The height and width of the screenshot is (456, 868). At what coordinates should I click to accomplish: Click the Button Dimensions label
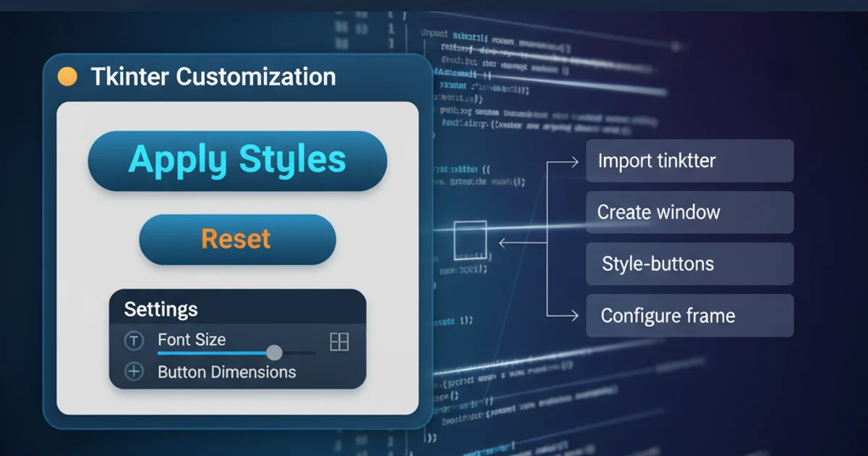click(226, 372)
